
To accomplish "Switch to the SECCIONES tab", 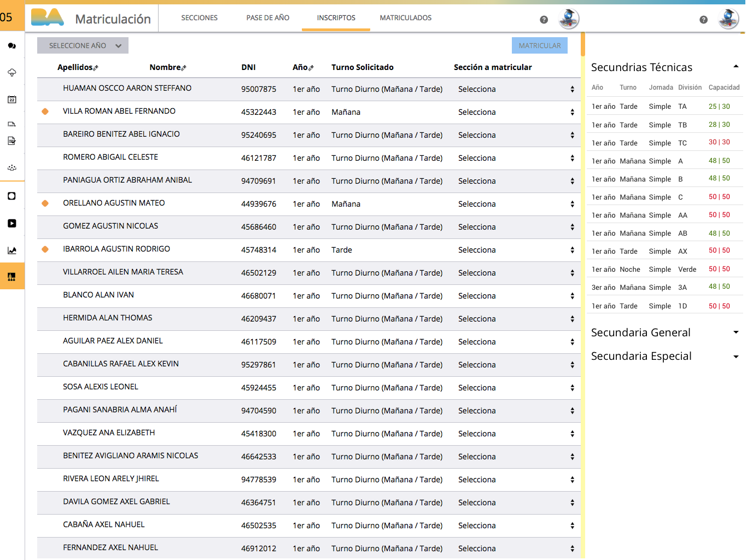I will click(x=199, y=18).
